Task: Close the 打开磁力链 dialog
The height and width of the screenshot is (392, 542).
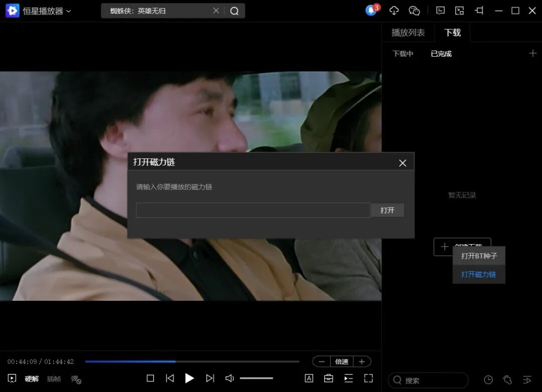Action: click(x=402, y=163)
